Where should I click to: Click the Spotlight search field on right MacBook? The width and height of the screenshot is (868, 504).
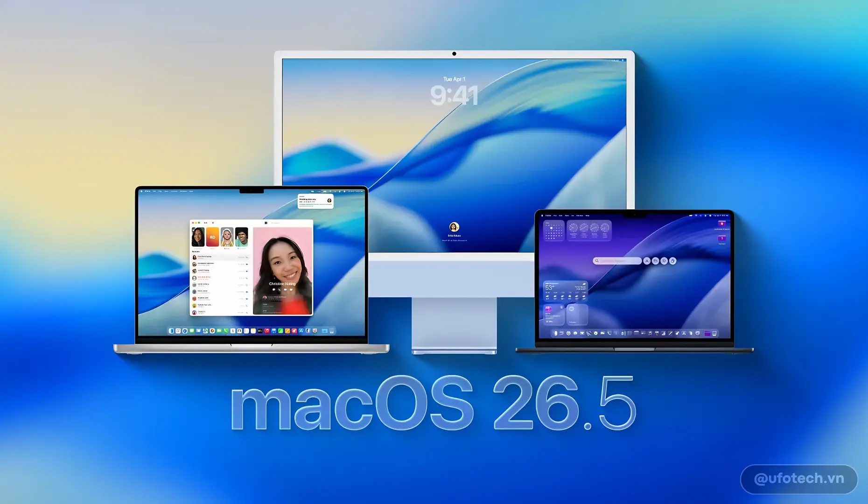[617, 261]
